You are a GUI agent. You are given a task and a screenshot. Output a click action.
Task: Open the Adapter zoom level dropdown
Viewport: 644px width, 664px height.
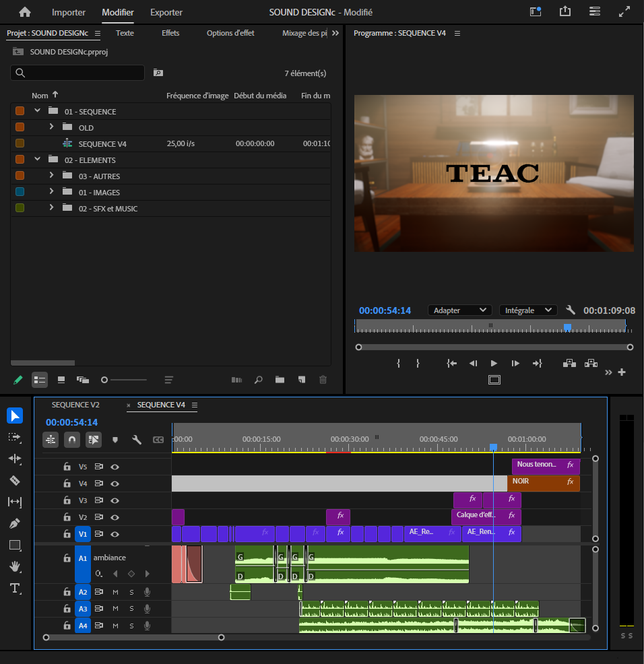point(459,310)
